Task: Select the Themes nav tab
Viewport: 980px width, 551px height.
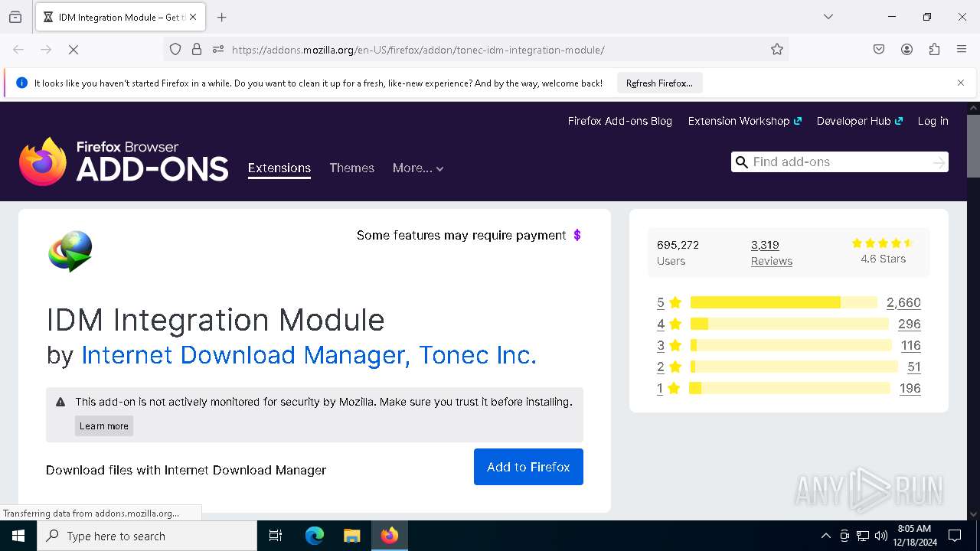Action: 351,168
